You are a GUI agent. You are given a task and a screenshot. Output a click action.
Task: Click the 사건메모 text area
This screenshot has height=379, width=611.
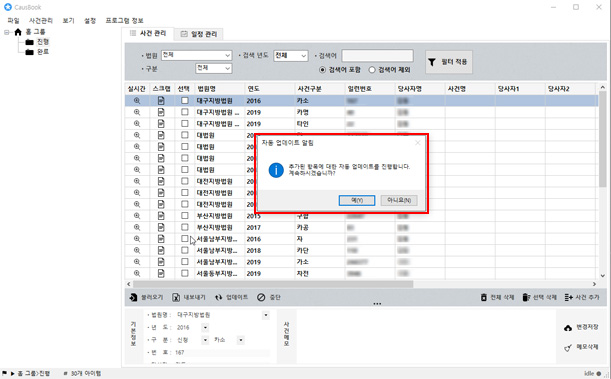pyautogui.click(x=425, y=336)
